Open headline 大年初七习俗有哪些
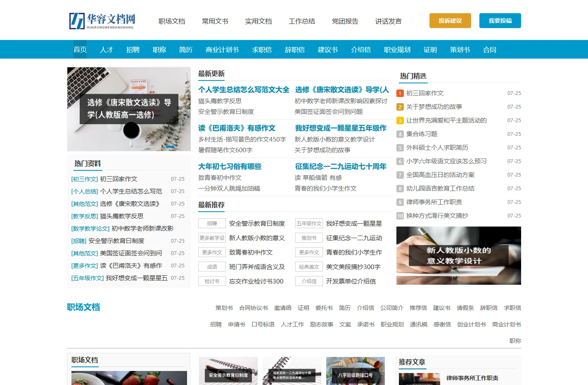This screenshot has width=588, height=385. tap(230, 166)
